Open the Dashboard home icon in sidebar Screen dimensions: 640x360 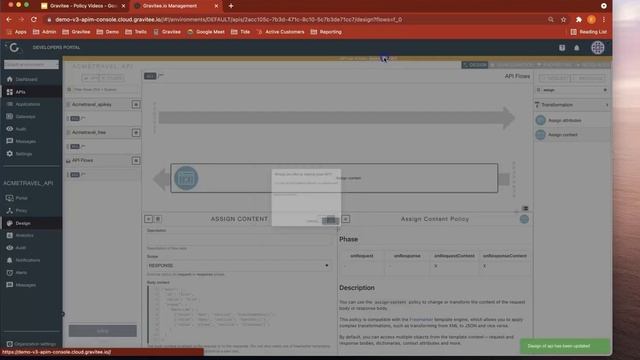point(10,79)
